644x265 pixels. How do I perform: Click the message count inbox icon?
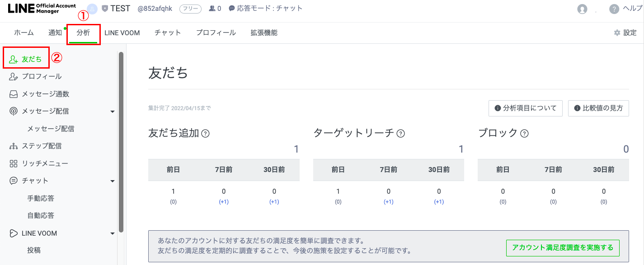[x=14, y=94]
